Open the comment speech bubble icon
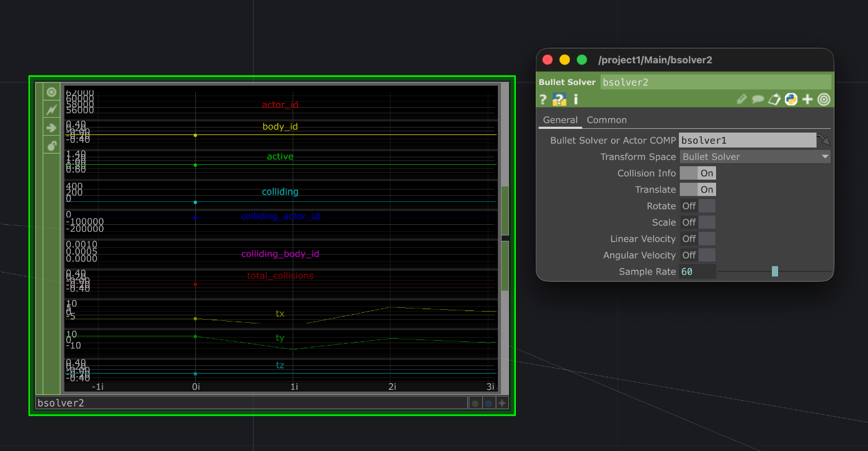The width and height of the screenshot is (868, 451). point(758,99)
